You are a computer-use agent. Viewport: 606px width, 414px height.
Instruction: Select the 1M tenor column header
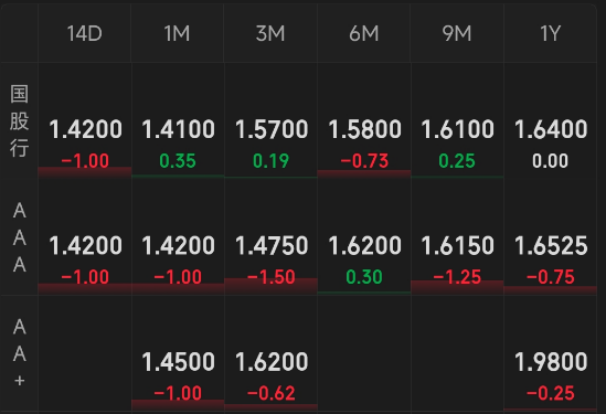pos(177,33)
